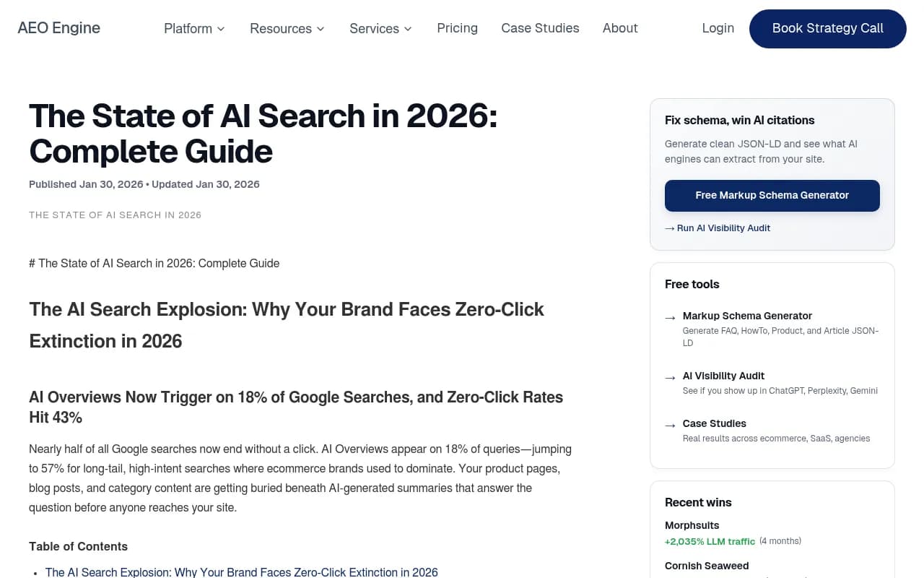Click the Case Studies entry in Free tools
This screenshot has height=578, width=924.
coord(714,423)
